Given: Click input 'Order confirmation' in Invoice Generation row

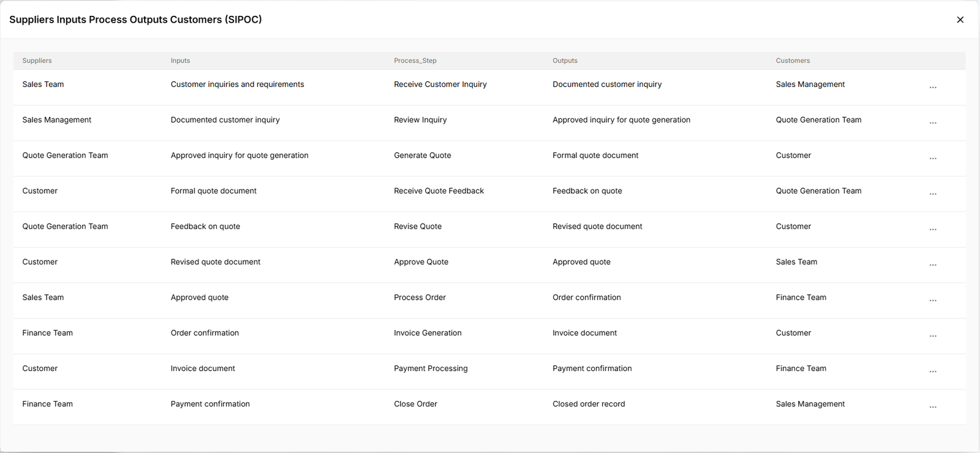Looking at the screenshot, I should point(205,333).
